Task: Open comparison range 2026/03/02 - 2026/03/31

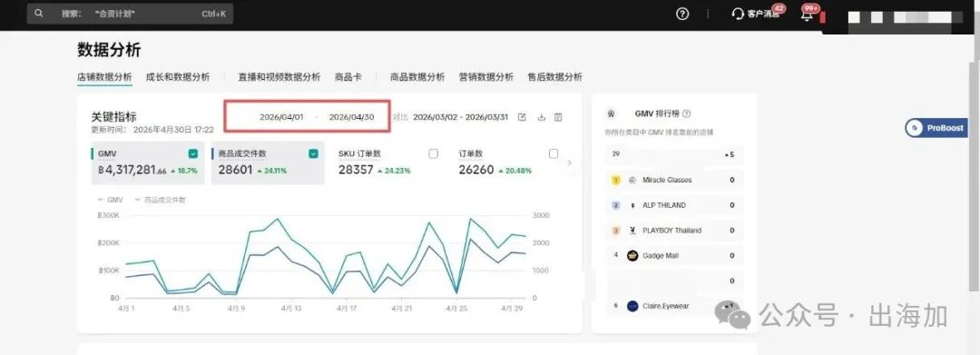Action: click(461, 117)
